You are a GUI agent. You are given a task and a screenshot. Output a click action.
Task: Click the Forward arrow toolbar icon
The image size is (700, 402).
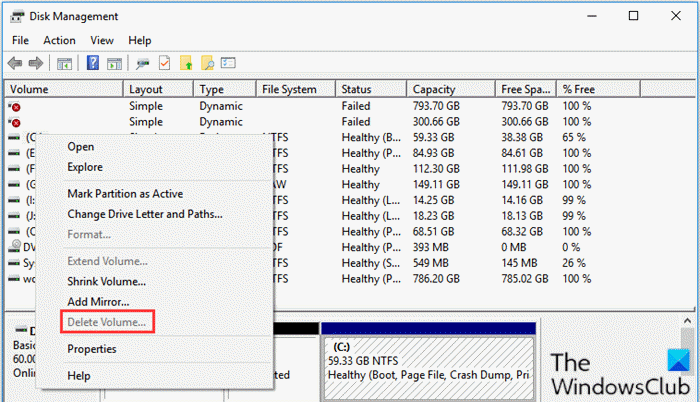(36, 63)
